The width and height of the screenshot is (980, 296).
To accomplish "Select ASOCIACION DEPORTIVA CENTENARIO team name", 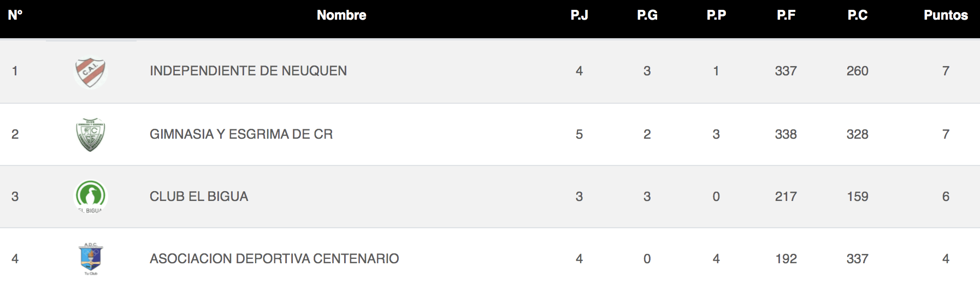I will [274, 259].
